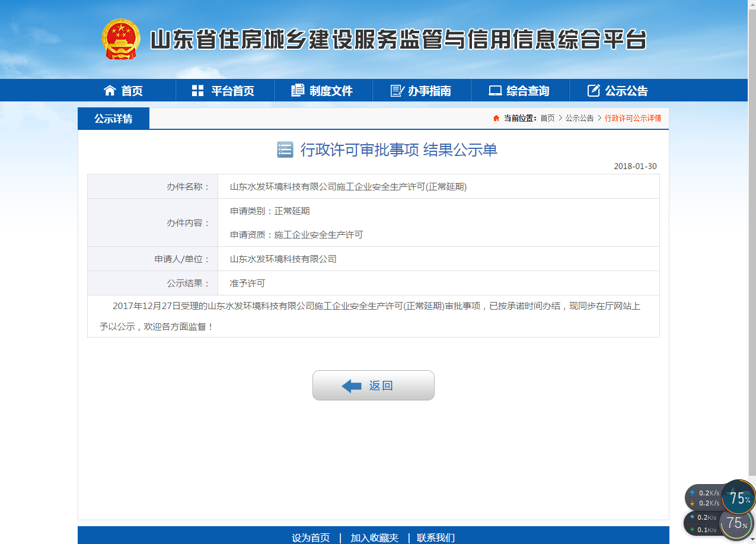Click the edit icon beside 公示公告

594,90
